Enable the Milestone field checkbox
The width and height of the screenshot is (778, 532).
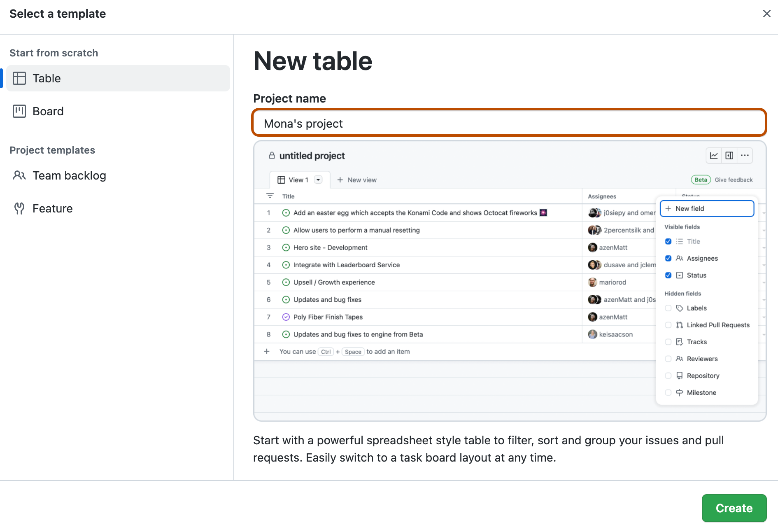coord(668,392)
